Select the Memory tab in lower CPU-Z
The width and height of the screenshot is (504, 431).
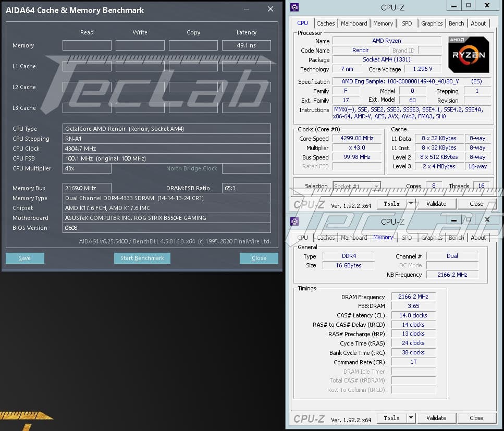383,237
